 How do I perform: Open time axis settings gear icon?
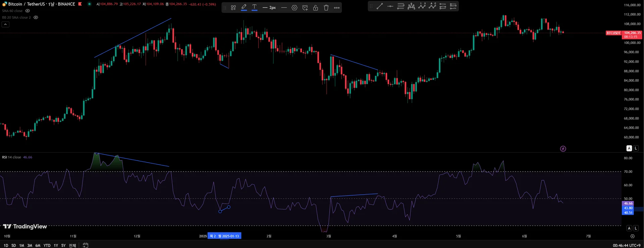click(x=633, y=236)
